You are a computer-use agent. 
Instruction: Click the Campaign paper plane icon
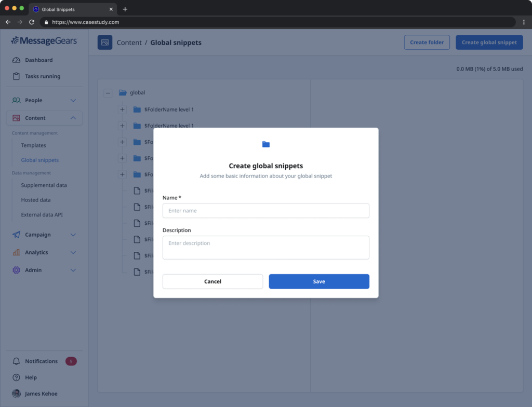pyautogui.click(x=16, y=235)
